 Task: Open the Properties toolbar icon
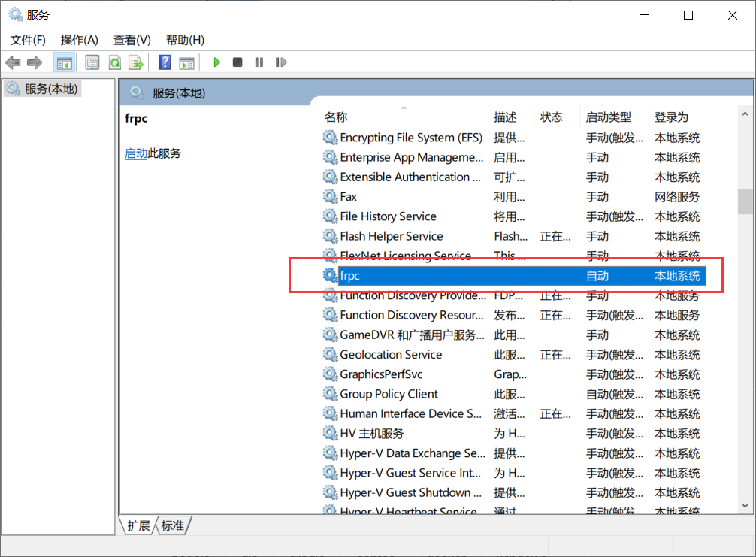[x=92, y=62]
